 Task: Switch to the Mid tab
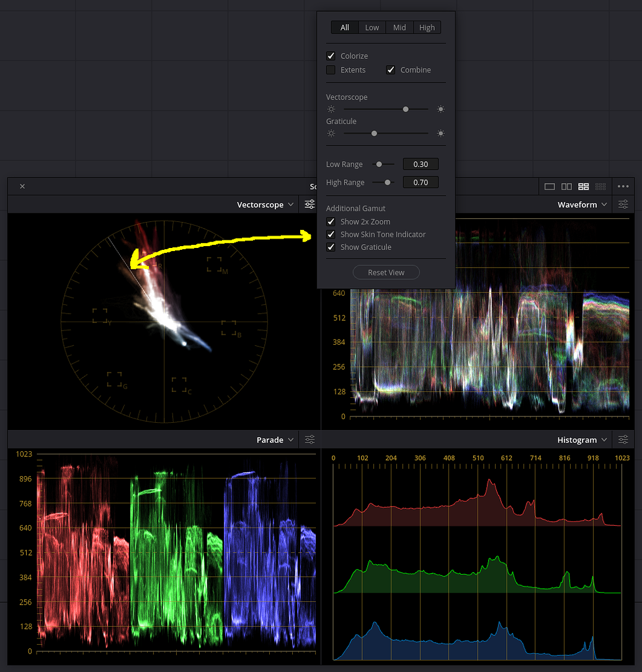coord(399,27)
